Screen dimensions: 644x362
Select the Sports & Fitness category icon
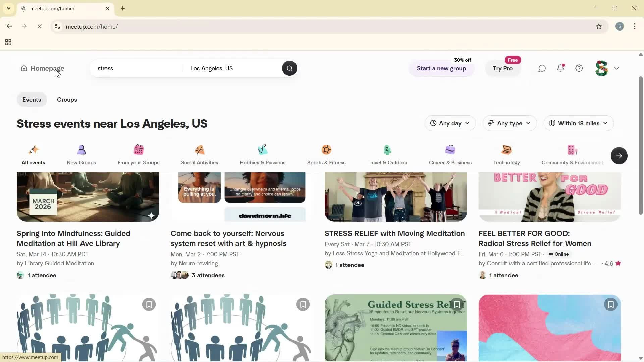(x=326, y=149)
